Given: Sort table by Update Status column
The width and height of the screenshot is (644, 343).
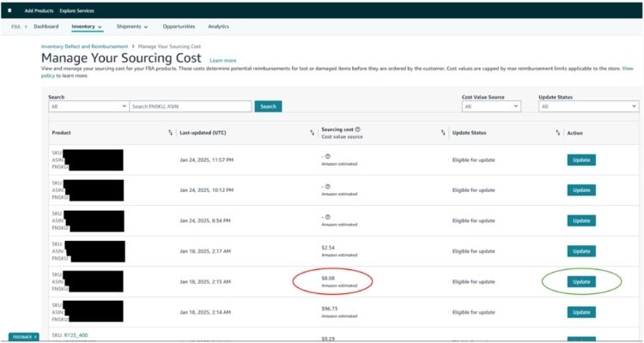Looking at the screenshot, I should (x=558, y=133).
